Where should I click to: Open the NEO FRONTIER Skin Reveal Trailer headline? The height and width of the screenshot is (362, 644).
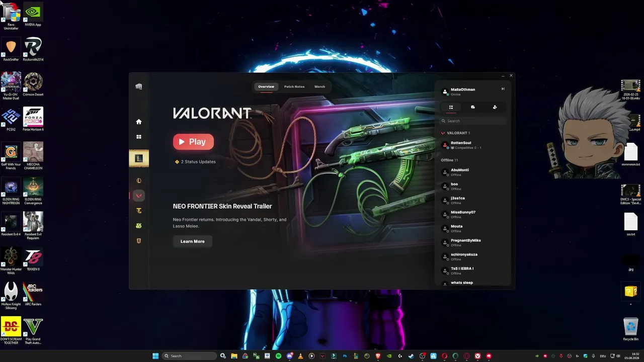coord(222,206)
